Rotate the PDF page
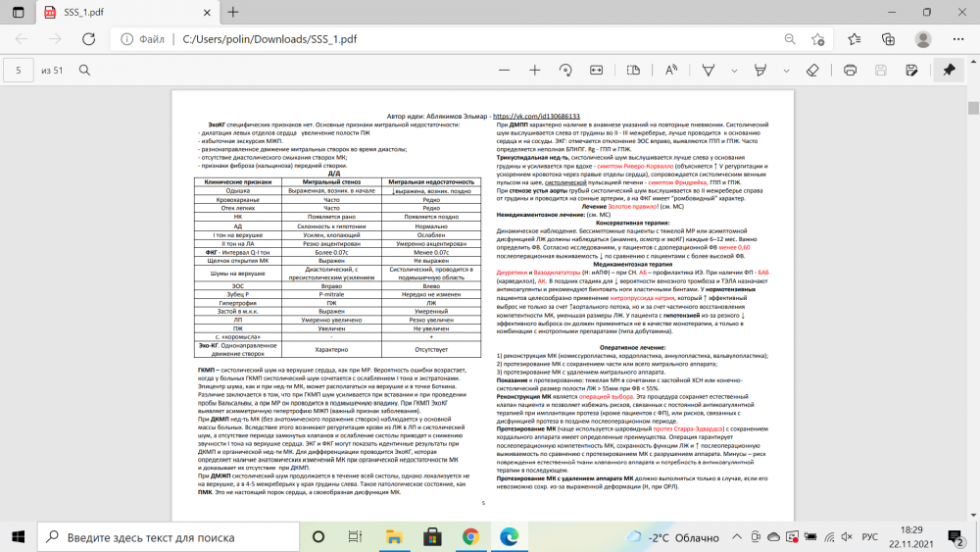The height and width of the screenshot is (552, 980). point(565,71)
